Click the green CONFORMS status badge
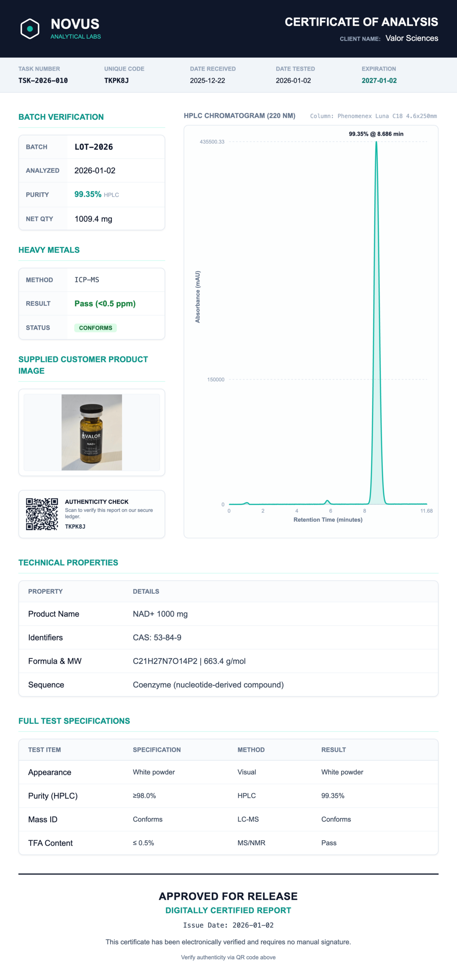The image size is (457, 980). (x=96, y=328)
